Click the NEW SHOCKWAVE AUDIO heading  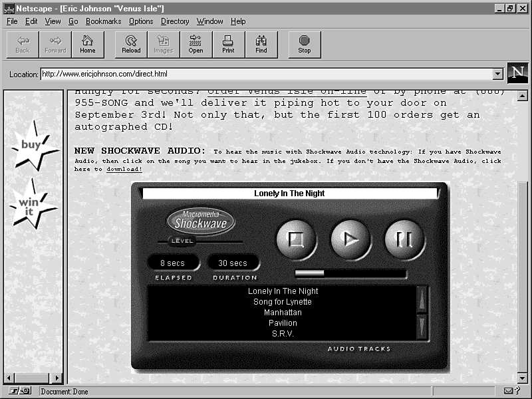click(140, 151)
